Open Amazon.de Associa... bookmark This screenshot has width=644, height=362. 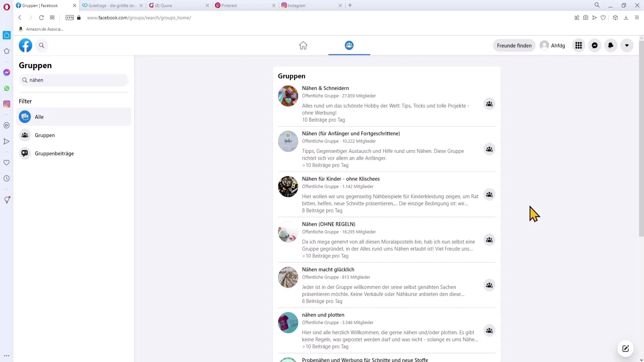point(41,29)
